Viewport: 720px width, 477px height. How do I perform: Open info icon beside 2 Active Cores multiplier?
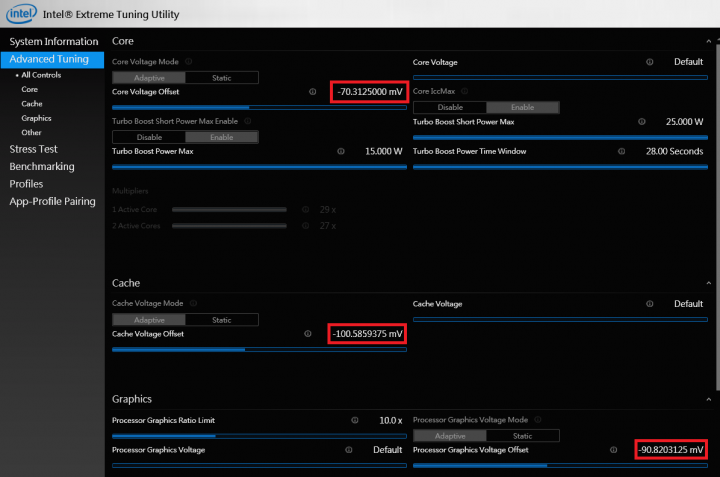[x=305, y=226]
